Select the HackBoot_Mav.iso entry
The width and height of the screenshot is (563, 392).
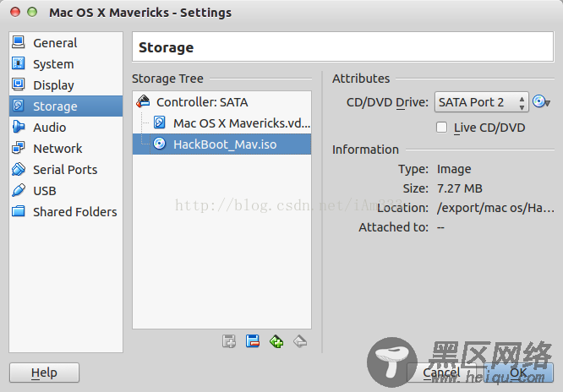(221, 144)
